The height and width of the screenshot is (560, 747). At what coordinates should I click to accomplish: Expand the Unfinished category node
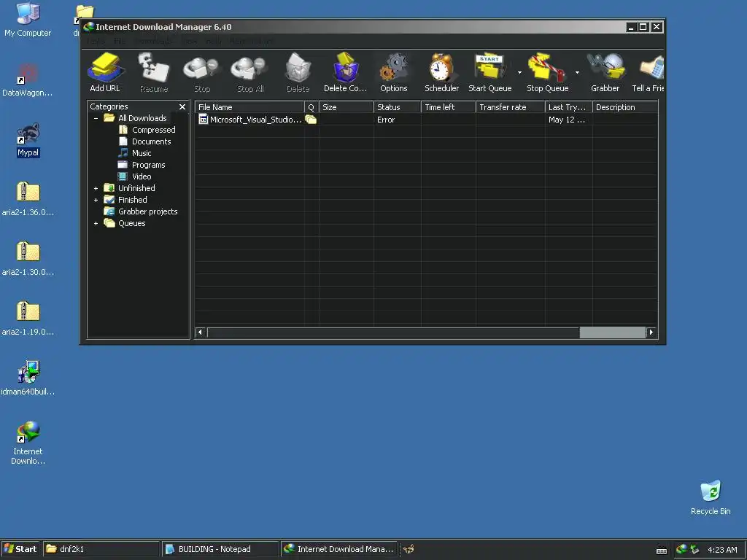pyautogui.click(x=96, y=188)
